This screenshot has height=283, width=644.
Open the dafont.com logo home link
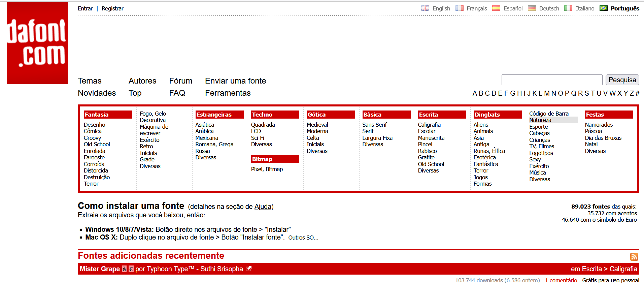[37, 43]
